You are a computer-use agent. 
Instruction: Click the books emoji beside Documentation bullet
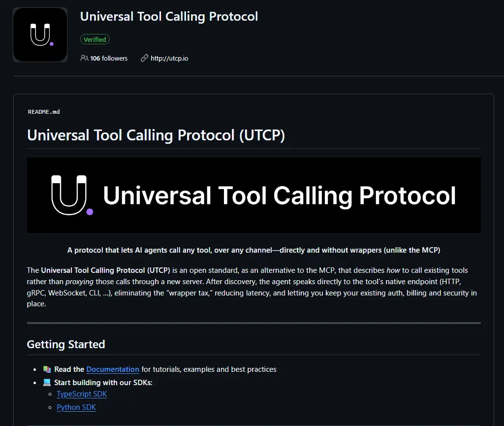pyautogui.click(x=48, y=369)
